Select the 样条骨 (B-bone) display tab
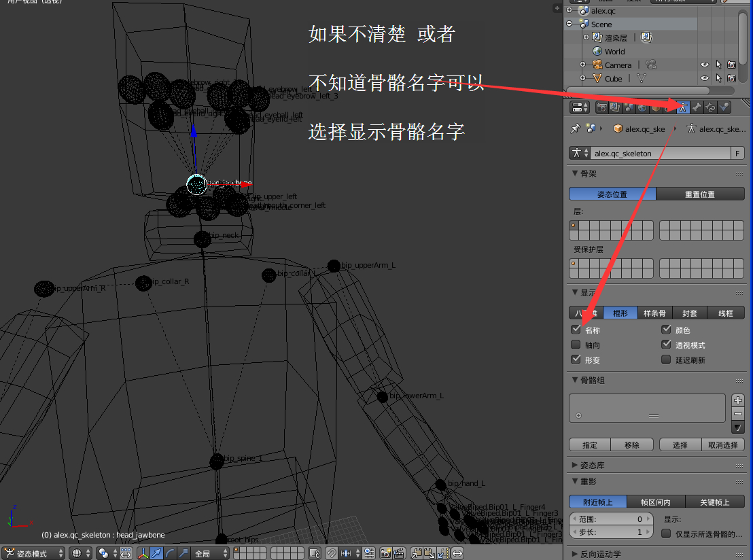 point(654,313)
